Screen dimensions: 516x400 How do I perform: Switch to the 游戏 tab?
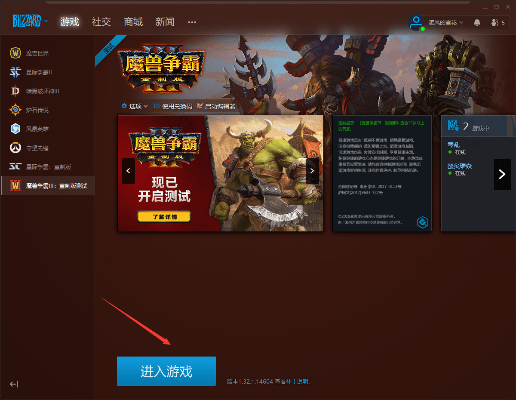click(x=70, y=22)
